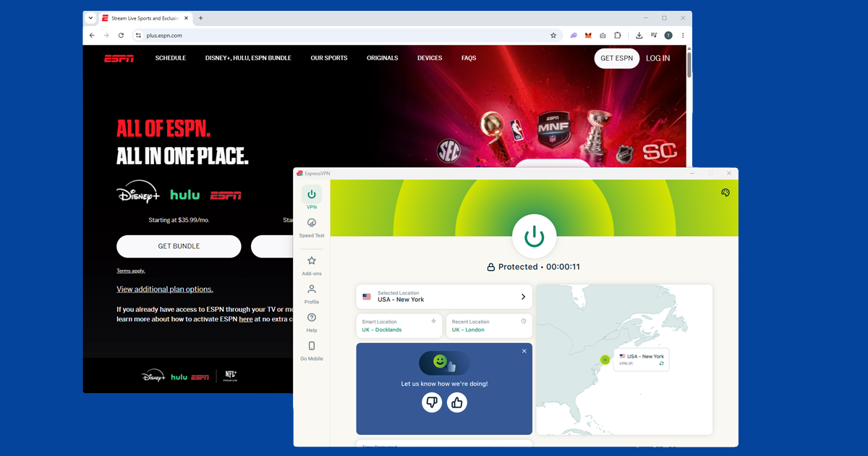Give thumbs up feedback in ExpressVPN
Image resolution: width=868 pixels, height=456 pixels.
coord(457,402)
